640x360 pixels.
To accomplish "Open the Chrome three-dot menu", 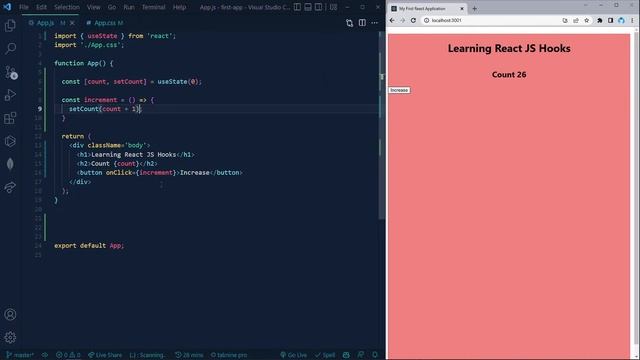I will click(x=632, y=20).
